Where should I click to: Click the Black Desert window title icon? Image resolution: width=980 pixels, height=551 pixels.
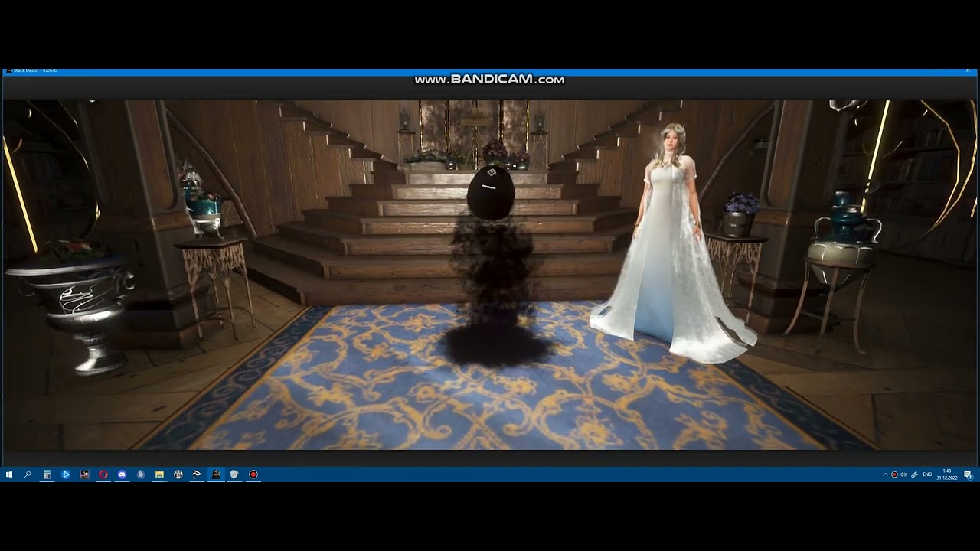[x=9, y=70]
